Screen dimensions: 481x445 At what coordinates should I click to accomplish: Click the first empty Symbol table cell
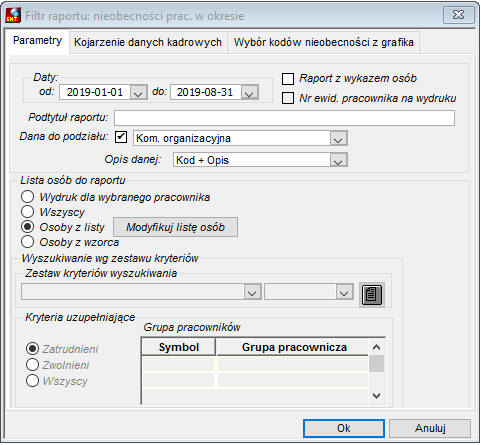point(178,364)
